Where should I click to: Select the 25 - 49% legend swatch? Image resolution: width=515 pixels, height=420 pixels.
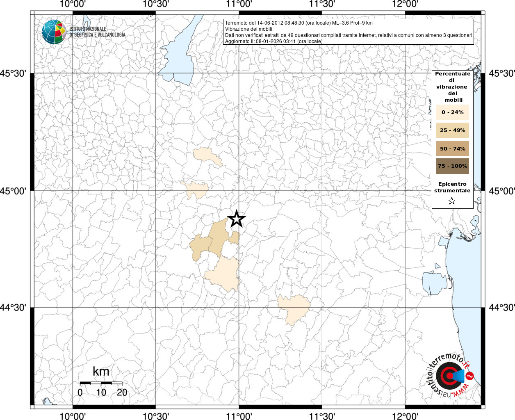pos(453,130)
